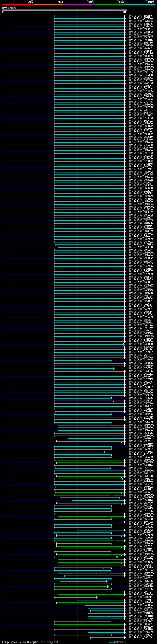Select label UniRef100_Q9GT20

[141, 403]
